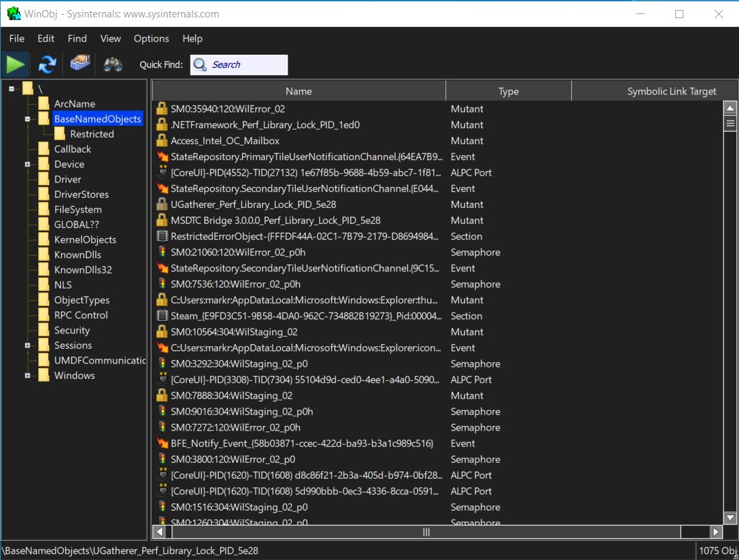Click the folder icon next to Restricted
This screenshot has height=560, width=739.
pyautogui.click(x=60, y=133)
